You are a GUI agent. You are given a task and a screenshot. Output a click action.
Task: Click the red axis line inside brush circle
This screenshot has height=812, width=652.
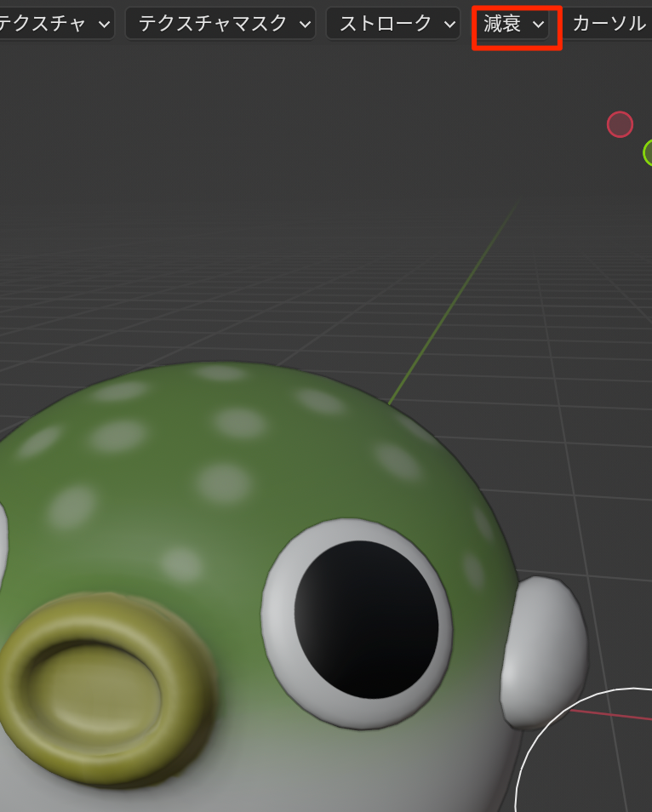coord(613,715)
